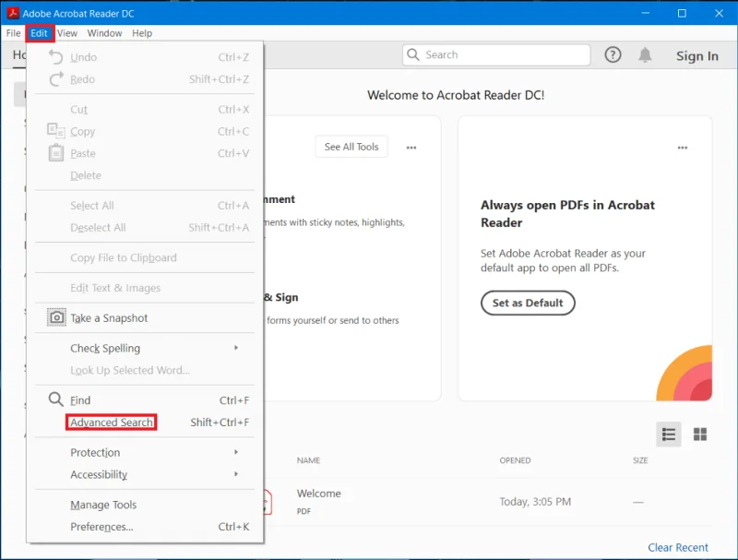Viewport: 738px width, 560px height.
Task: Click the Find magnifier icon in menu
Action: (56, 400)
